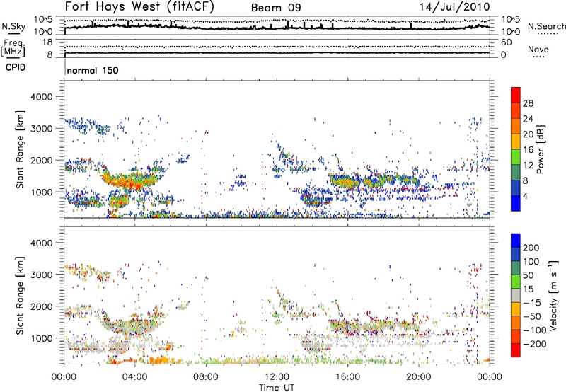Image resolution: width=566 pixels, height=392 pixels.
Task: Click the 'normal 150' CPID text
Action: pos(93,70)
